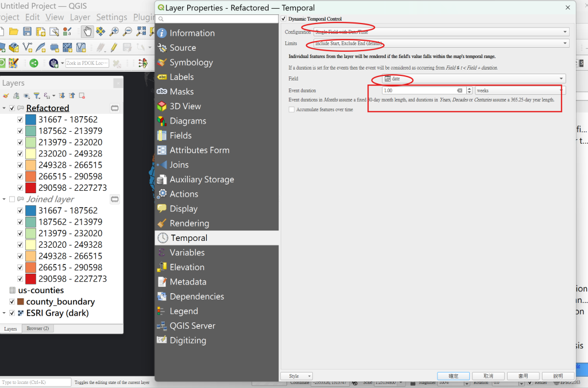Click the PDOK services plugin icon
This screenshot has height=388, width=588.
tap(53, 63)
